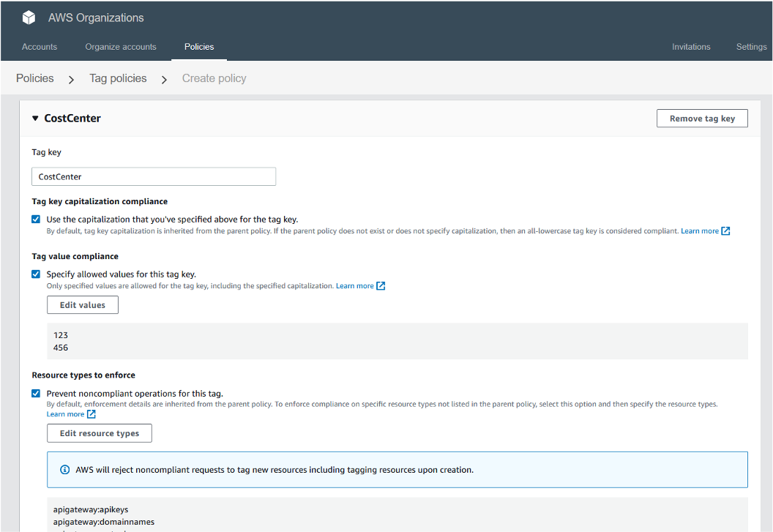Viewport: 773px width, 532px height.
Task: Disable Prevent noncompliant operations checkbox
Action: point(36,394)
